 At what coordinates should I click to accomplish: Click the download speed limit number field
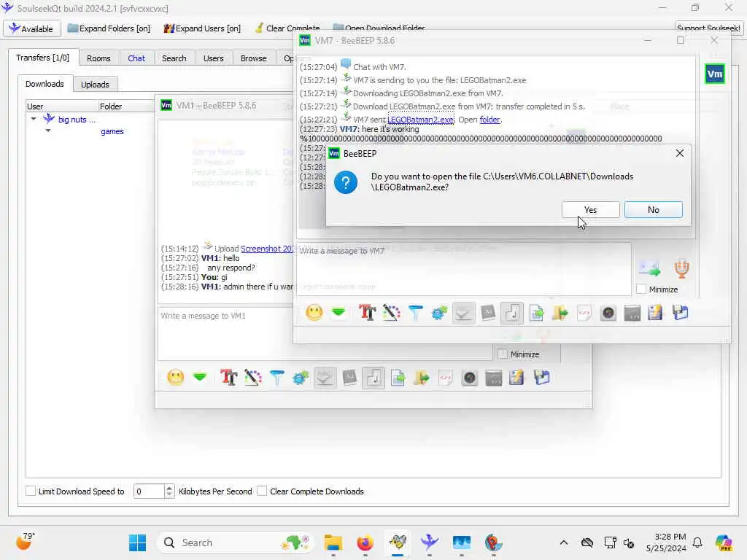[149, 491]
